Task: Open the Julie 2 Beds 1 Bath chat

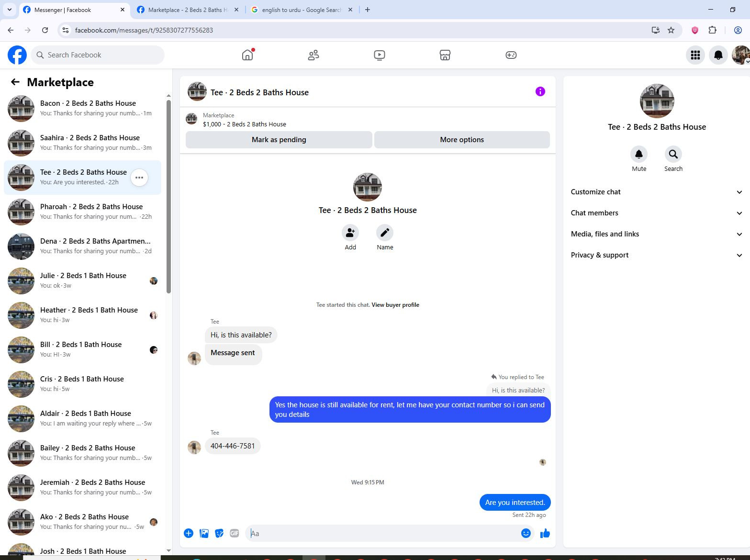Action: click(x=82, y=281)
